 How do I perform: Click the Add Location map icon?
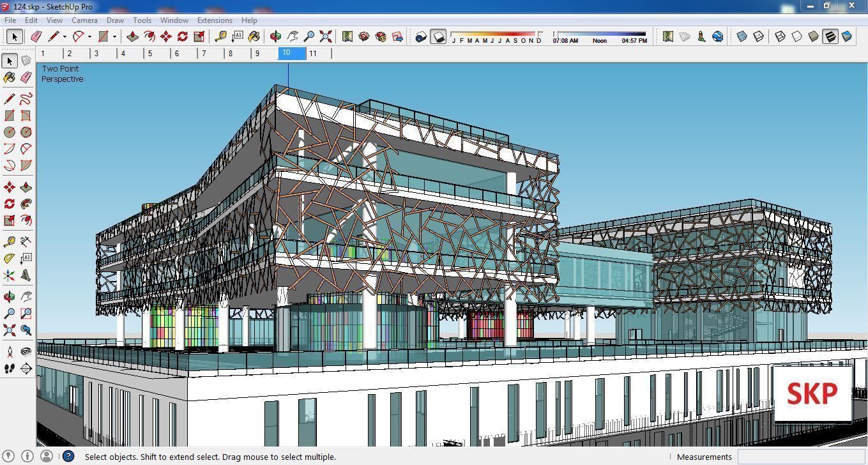pos(347,36)
